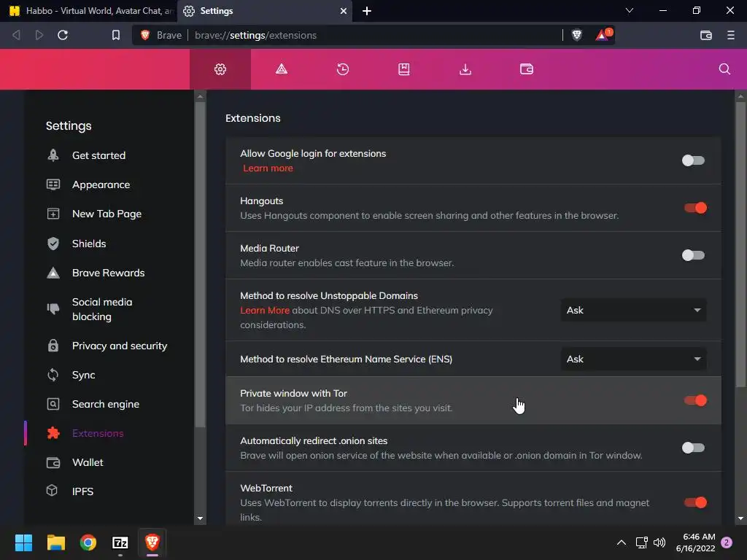Image resolution: width=747 pixels, height=560 pixels.
Task: Open Privacy and security settings
Action: pos(119,346)
